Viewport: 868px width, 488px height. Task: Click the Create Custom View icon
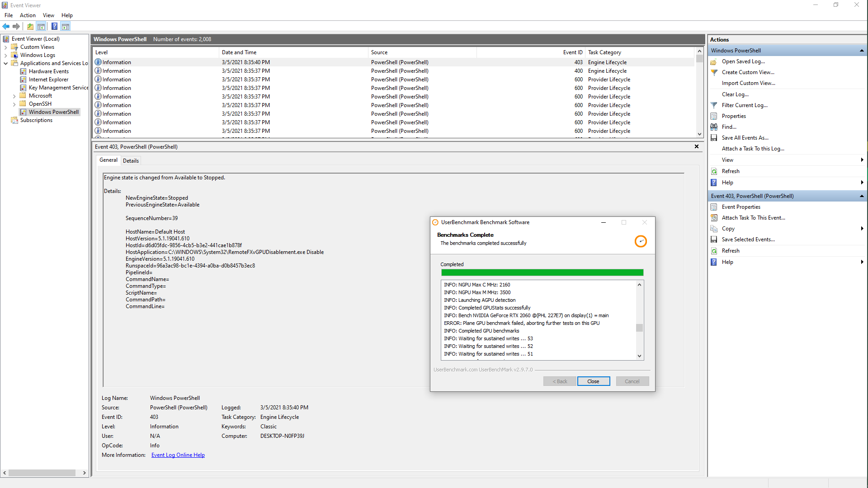click(x=714, y=72)
